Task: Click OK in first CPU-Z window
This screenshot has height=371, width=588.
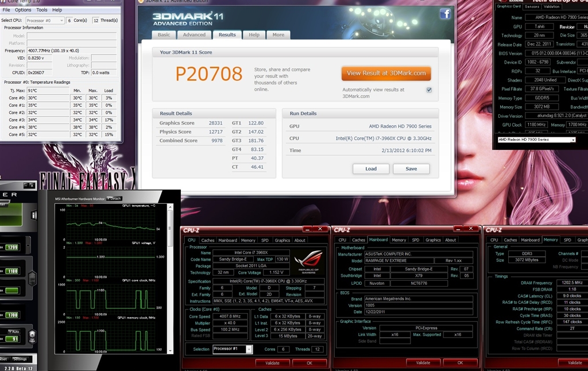Action: click(x=310, y=363)
